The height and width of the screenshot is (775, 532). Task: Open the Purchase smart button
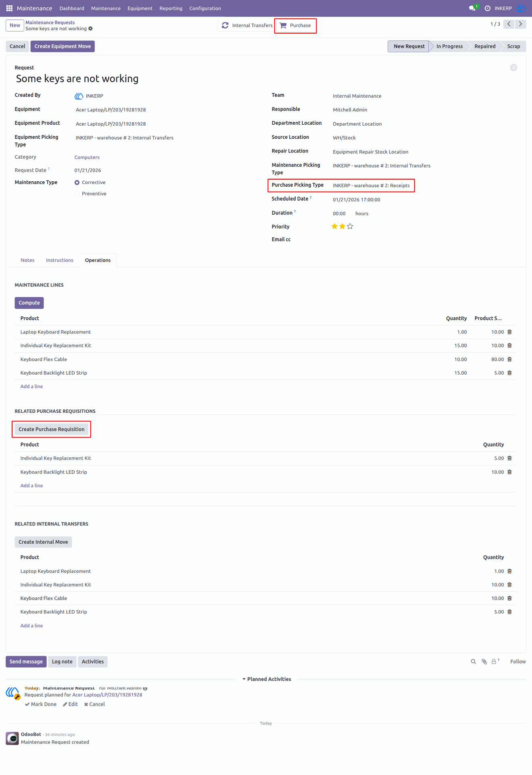pos(296,25)
